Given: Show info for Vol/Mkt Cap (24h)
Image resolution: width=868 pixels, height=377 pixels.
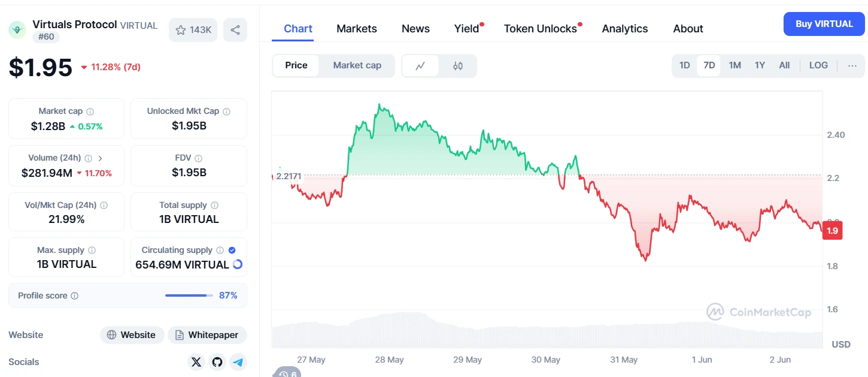Looking at the screenshot, I should (104, 205).
